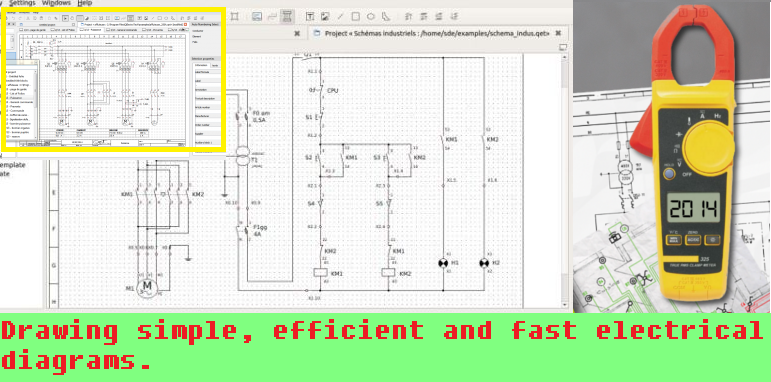
Task: Click the S3 push-button label
Action: coord(377,158)
